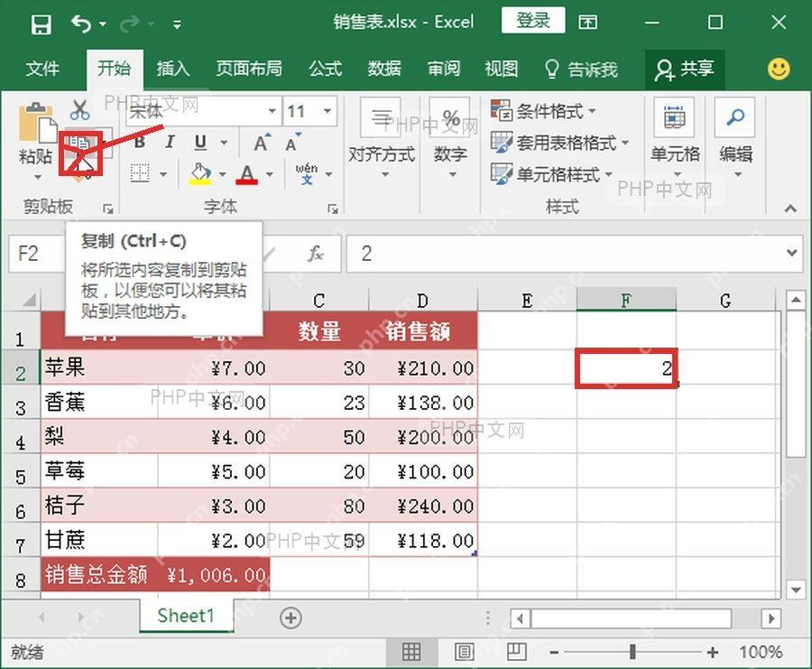The width and height of the screenshot is (812, 669).
Task: Open the font size dropdown
Action: (328, 111)
